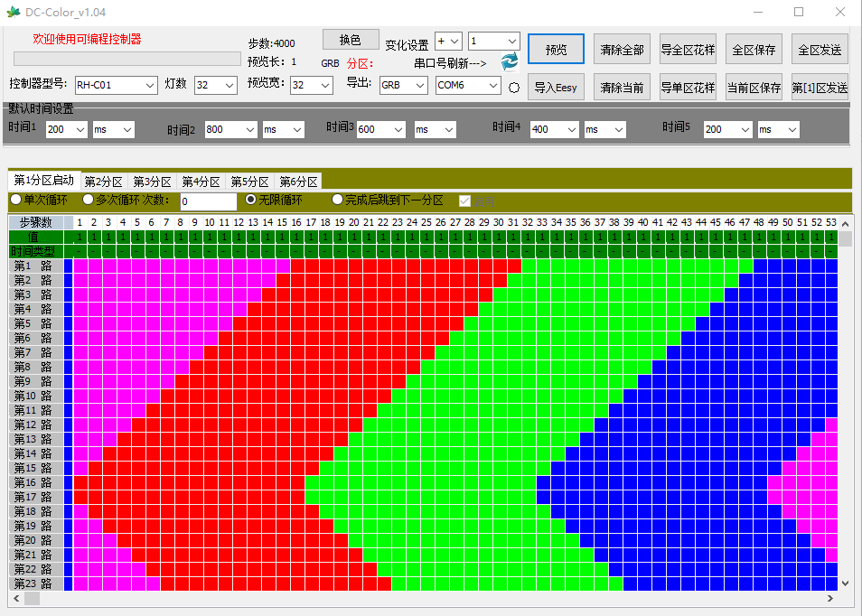862x616 pixels.
Task: Switch to the 第5分区 tab
Action: pyautogui.click(x=250, y=182)
